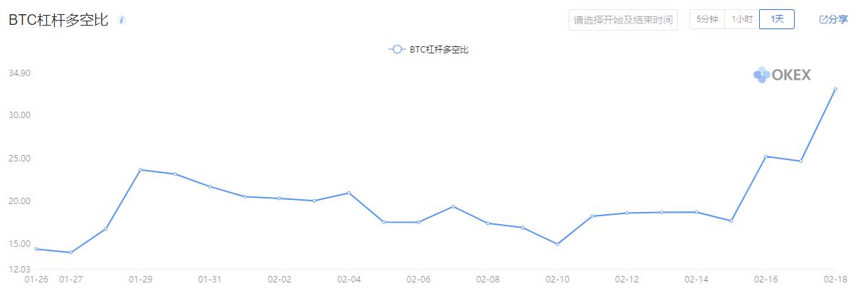Switch to the 5分钟 interval

[706, 19]
